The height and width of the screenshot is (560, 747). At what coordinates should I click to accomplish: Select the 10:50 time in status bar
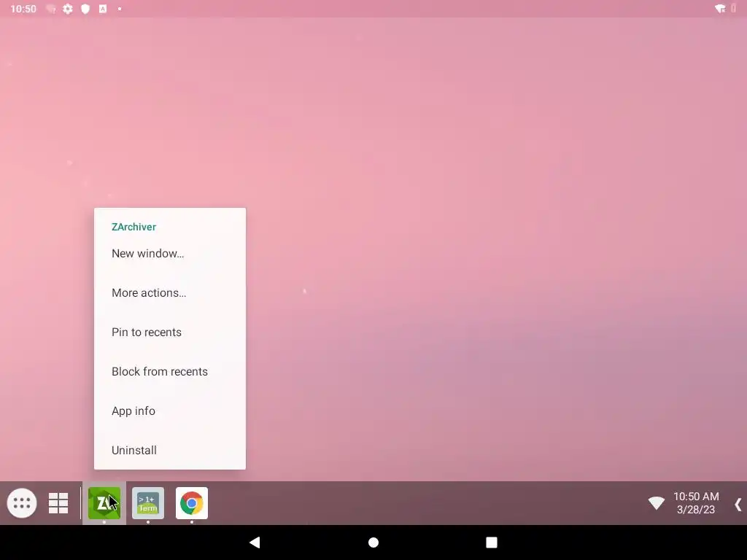pyautogui.click(x=23, y=9)
